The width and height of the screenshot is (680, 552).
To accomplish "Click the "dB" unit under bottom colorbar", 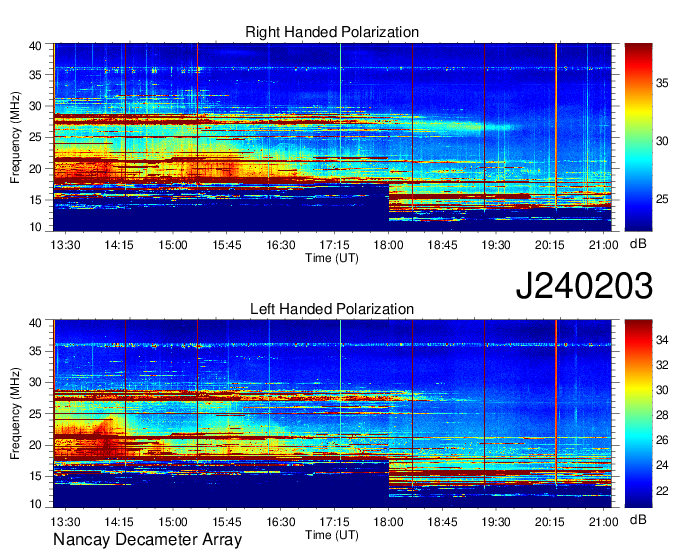I will [638, 520].
